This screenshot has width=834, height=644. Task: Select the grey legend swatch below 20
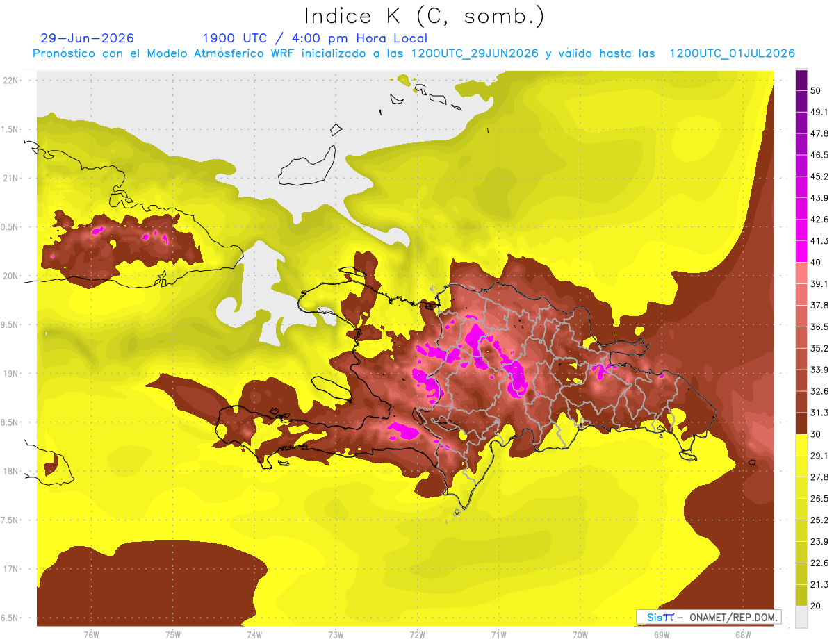point(801,616)
